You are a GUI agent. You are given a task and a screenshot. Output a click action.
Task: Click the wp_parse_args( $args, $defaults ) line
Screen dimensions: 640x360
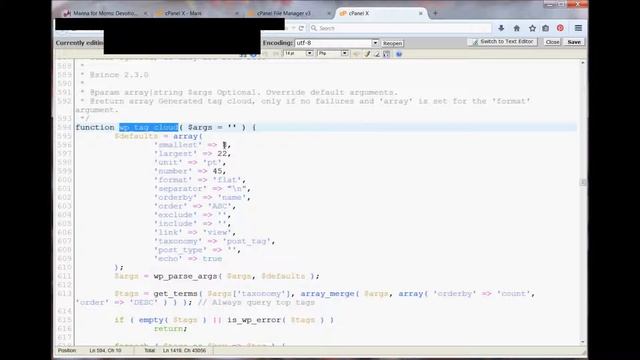[x=217, y=276]
